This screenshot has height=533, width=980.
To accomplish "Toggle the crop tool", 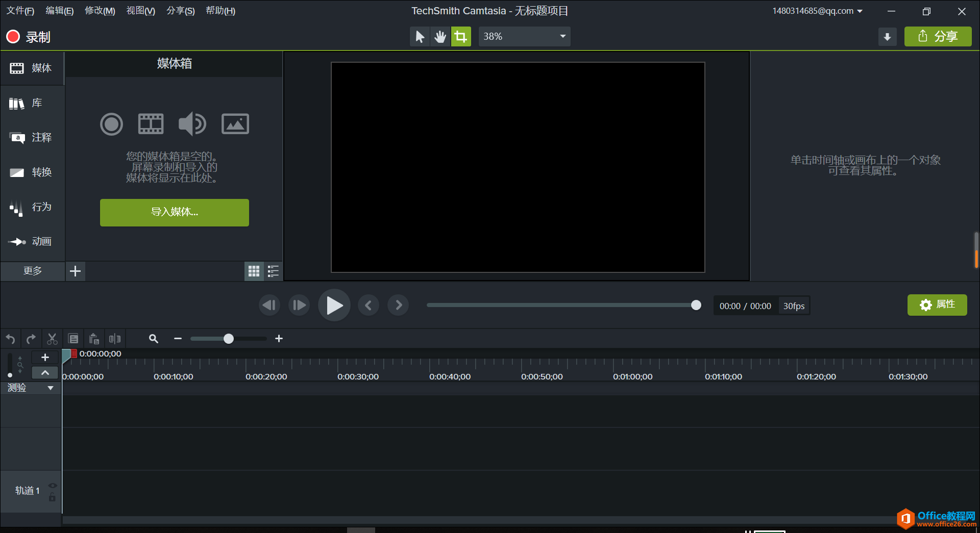I will (461, 37).
